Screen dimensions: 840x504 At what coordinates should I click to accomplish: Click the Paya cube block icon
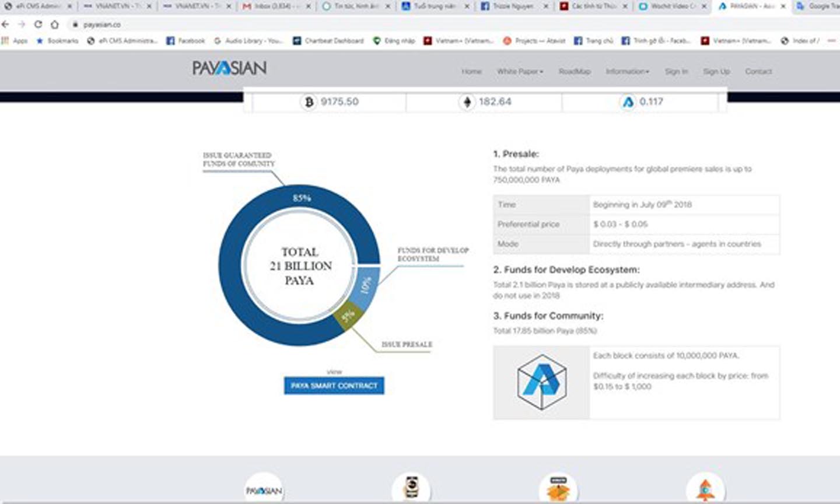pyautogui.click(x=541, y=382)
